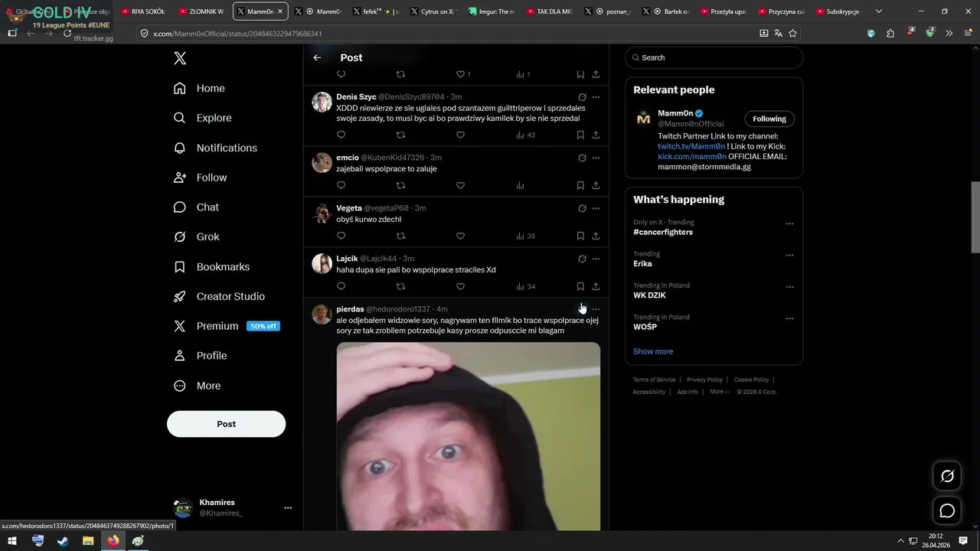This screenshot has width=980, height=551.
Task: Switch to the Subskrypcje browser tab
Action: (x=840, y=11)
